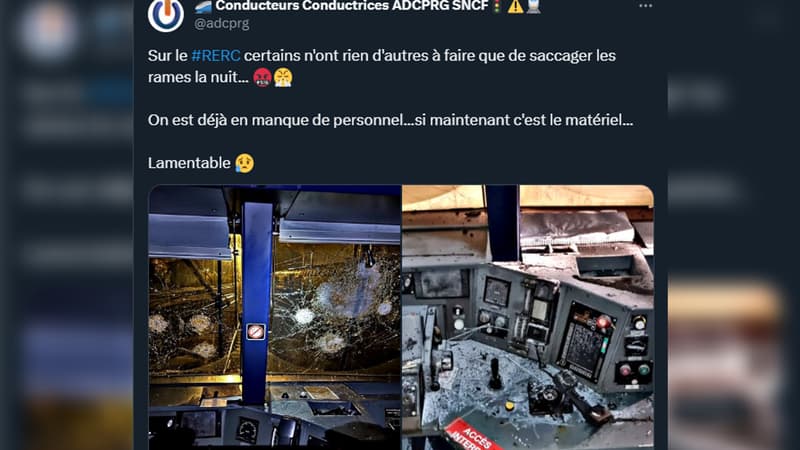Click the word Lamentable in the tweet
The image size is (800, 450).
(x=189, y=163)
